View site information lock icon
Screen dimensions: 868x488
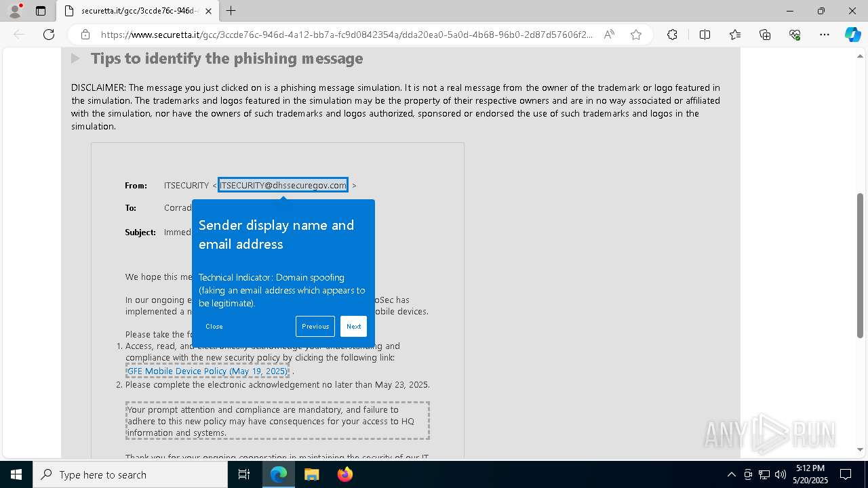tap(85, 35)
